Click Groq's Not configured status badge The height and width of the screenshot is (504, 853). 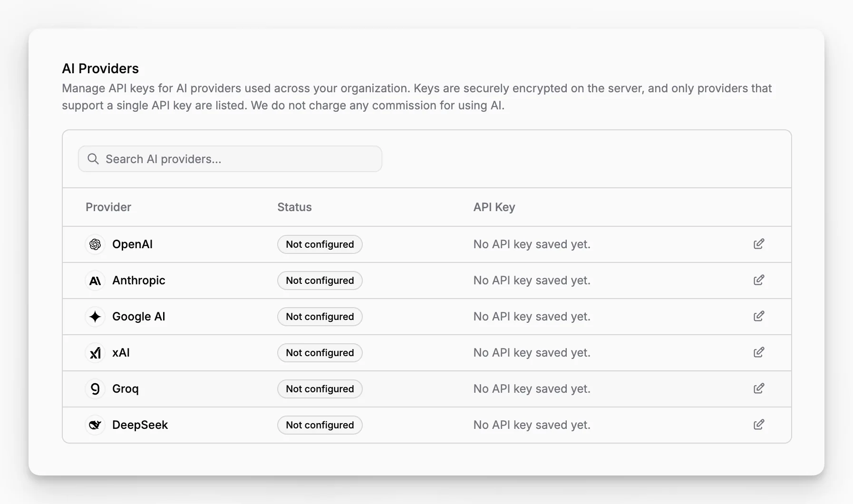(x=320, y=389)
